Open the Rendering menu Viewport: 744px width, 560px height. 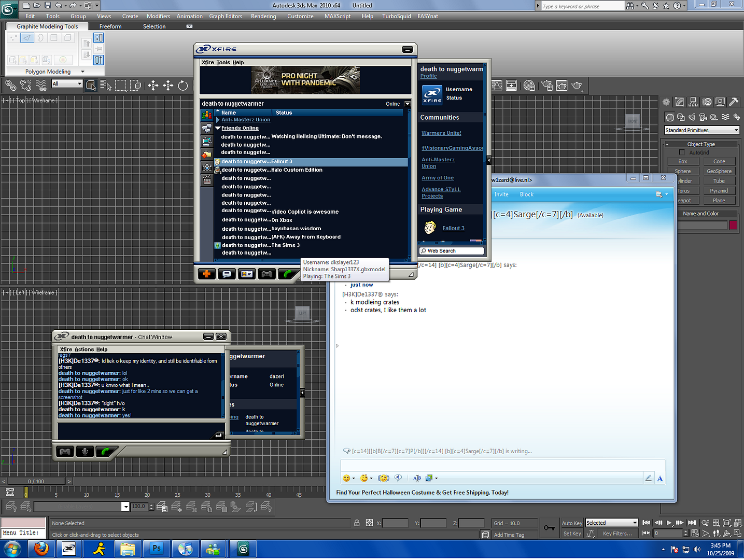[263, 16]
